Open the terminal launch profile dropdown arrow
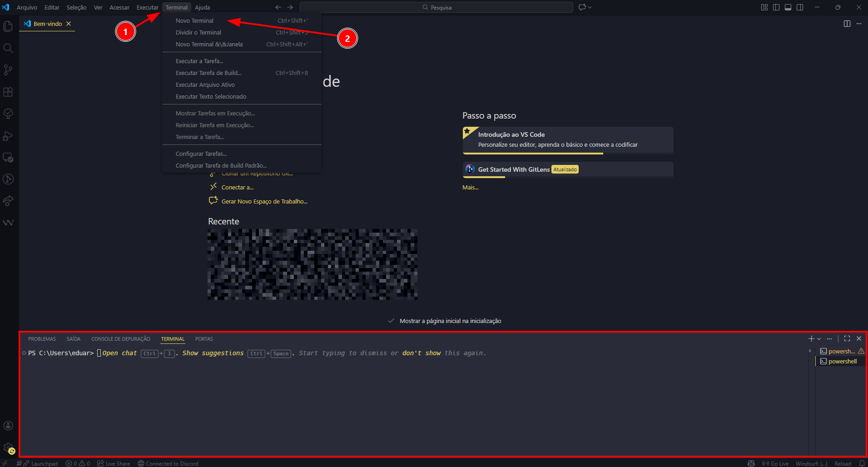 (819, 339)
